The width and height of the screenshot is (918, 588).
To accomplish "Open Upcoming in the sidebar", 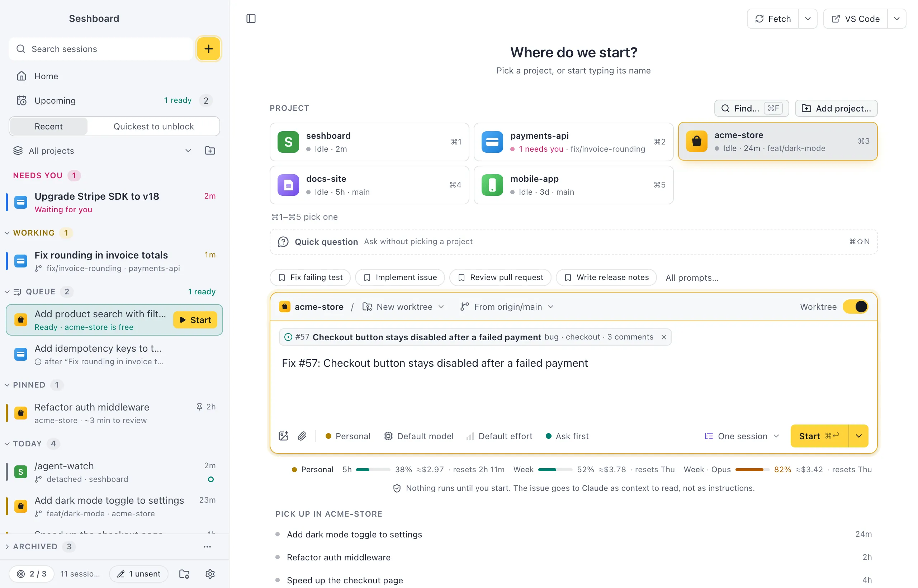I will 114,100.
